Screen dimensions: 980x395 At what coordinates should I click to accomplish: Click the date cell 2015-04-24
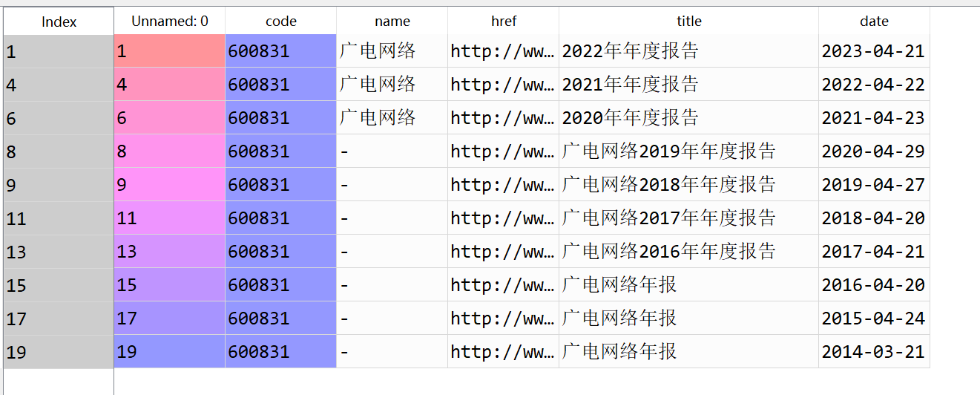click(x=875, y=319)
